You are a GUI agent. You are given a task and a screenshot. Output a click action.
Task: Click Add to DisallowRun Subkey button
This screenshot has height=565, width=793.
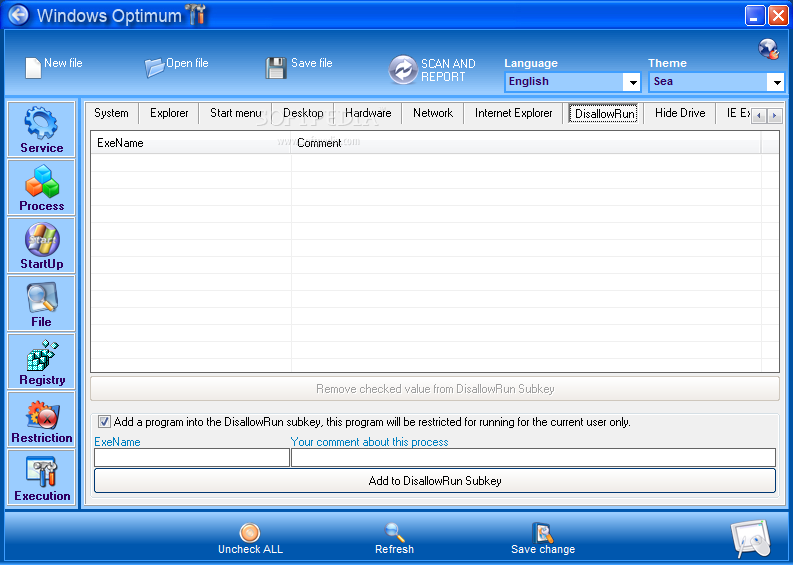(x=435, y=481)
